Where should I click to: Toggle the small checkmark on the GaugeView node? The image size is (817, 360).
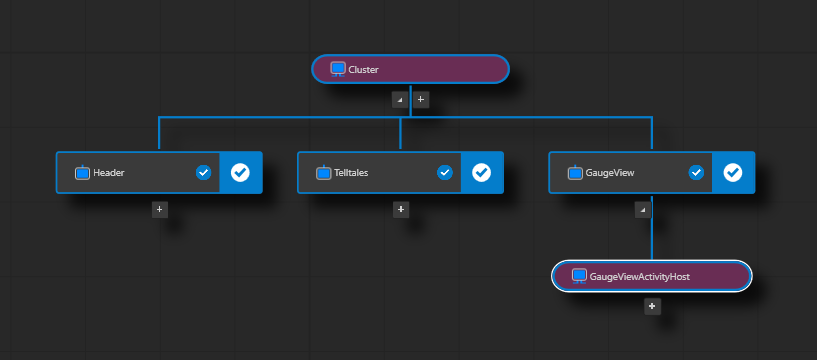point(696,172)
